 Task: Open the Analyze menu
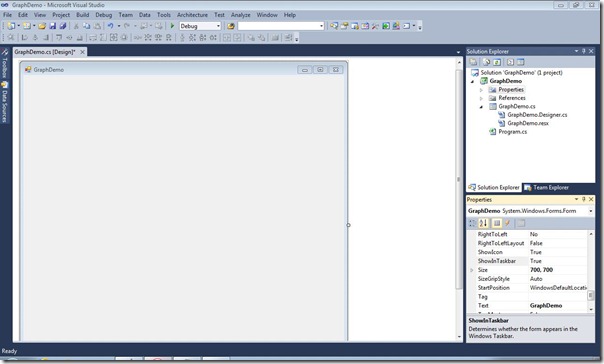pyautogui.click(x=240, y=15)
